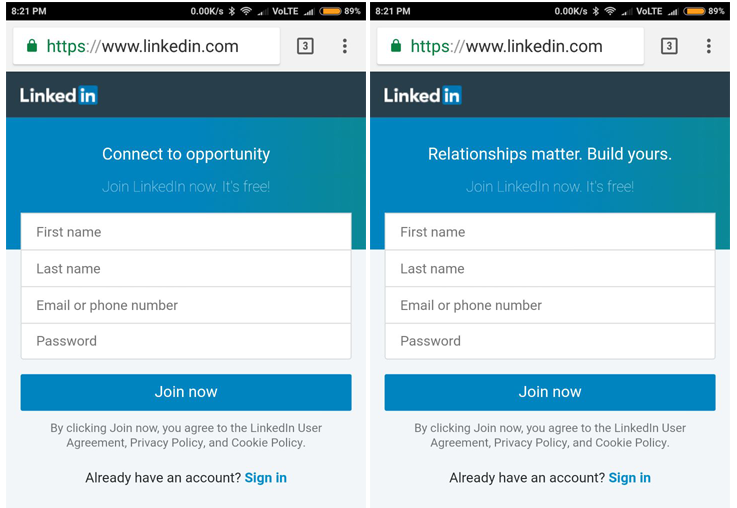Select the Password field on right form
The height and width of the screenshot is (508, 737).
pos(550,341)
